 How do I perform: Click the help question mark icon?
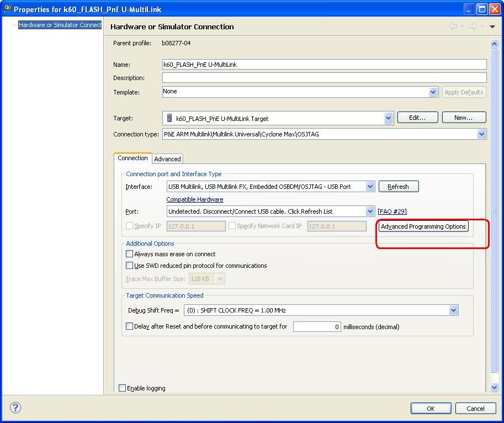tap(15, 408)
